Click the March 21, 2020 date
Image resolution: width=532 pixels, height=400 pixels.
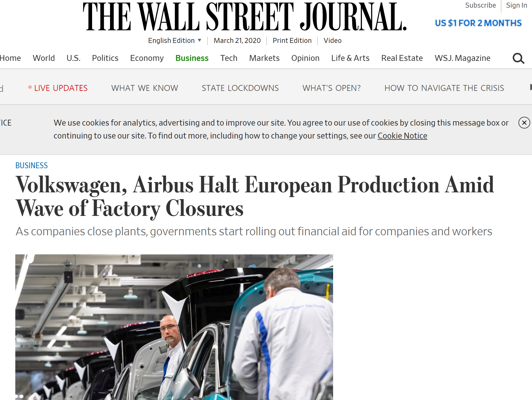click(x=237, y=41)
